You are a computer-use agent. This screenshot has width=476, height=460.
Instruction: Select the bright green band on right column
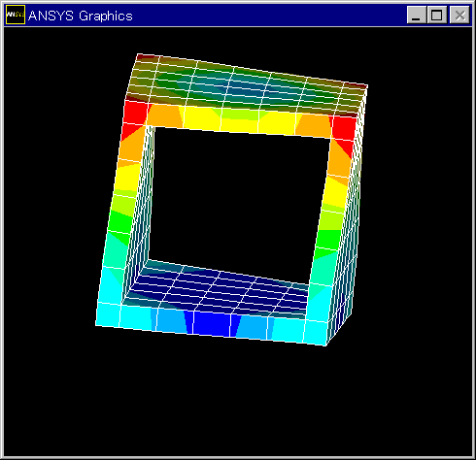coord(327,240)
